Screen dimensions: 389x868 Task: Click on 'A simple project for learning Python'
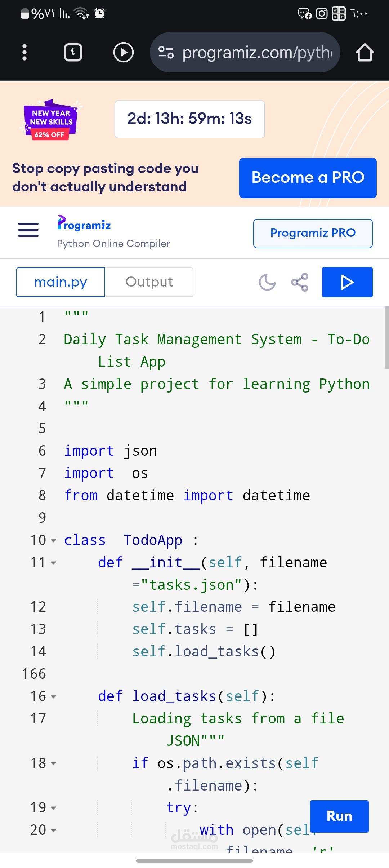(x=217, y=384)
